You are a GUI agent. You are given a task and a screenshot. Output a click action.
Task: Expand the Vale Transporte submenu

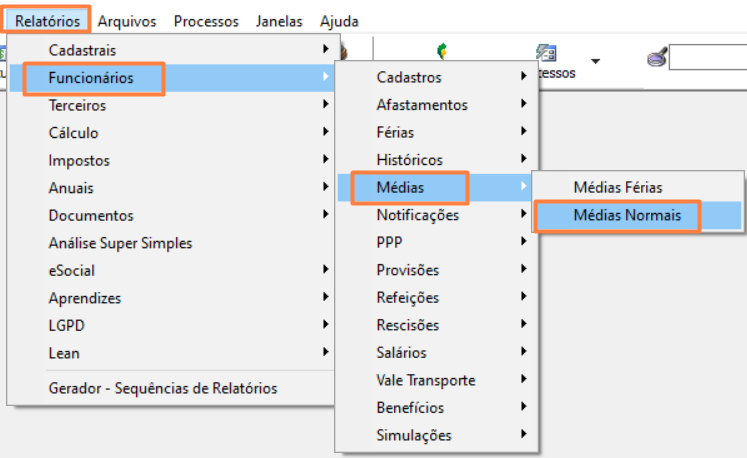coord(425,380)
